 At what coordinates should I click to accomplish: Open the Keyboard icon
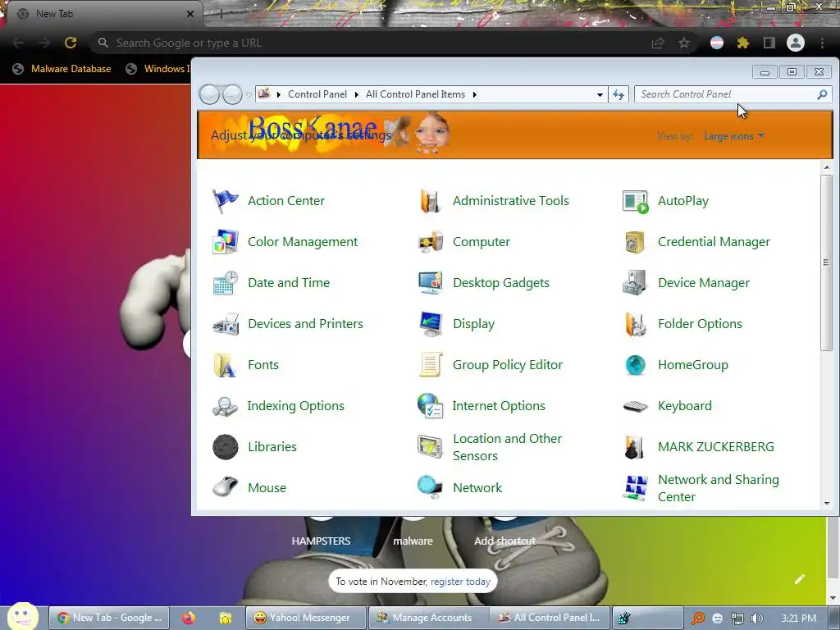636,406
